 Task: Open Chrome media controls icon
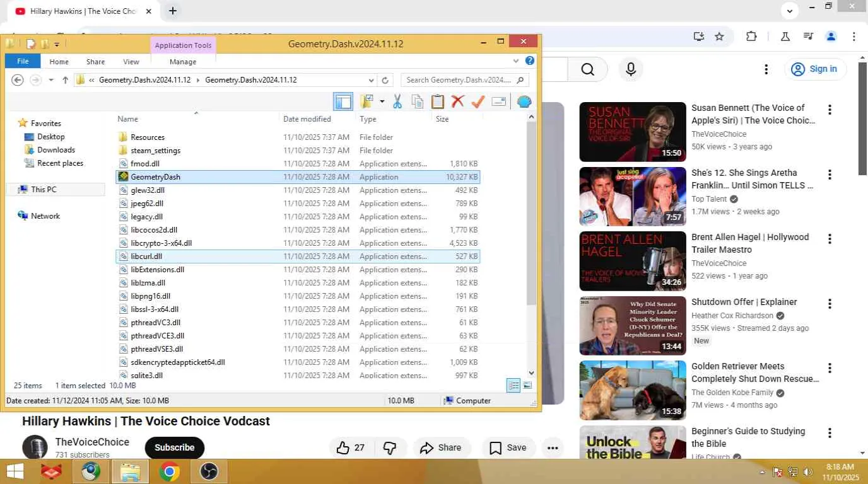pos(808,37)
